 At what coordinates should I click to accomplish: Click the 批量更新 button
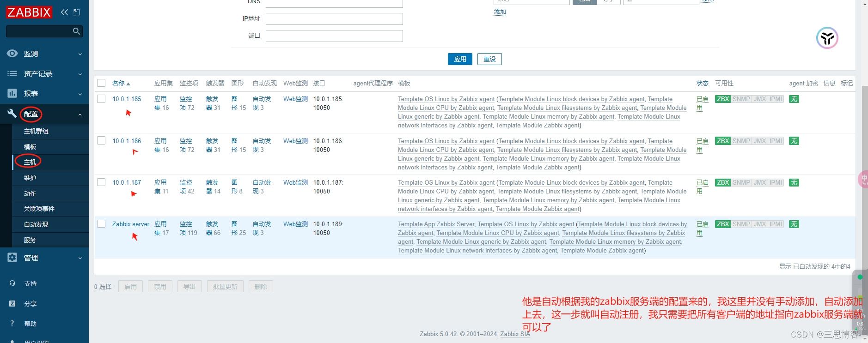coord(225,286)
